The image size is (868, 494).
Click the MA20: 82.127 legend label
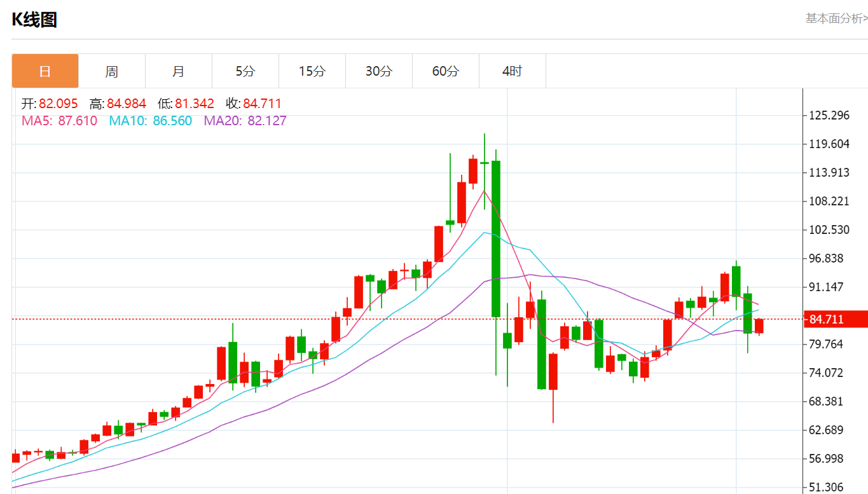point(245,121)
